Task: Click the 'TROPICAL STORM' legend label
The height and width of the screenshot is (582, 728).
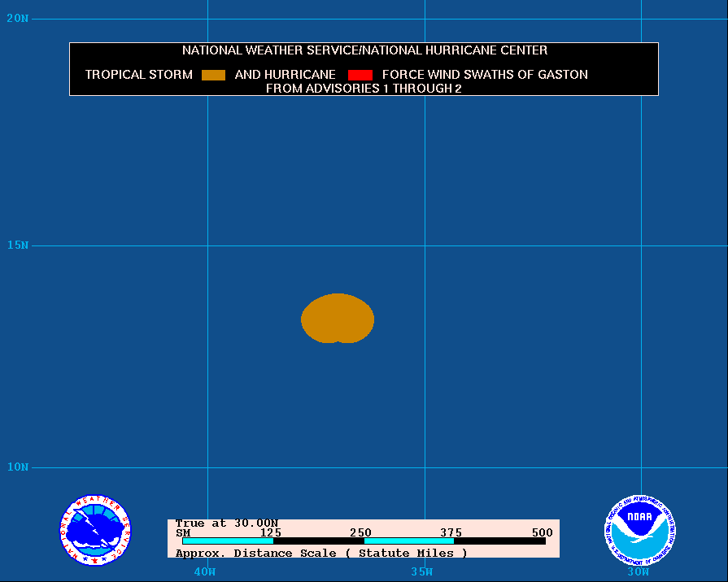Action: click(x=139, y=75)
